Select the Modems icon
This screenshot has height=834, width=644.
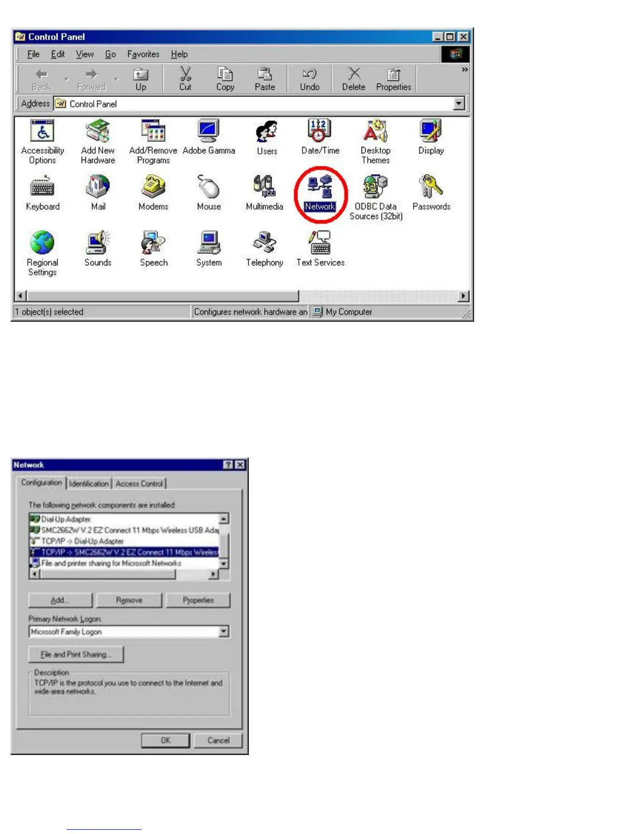(153, 193)
